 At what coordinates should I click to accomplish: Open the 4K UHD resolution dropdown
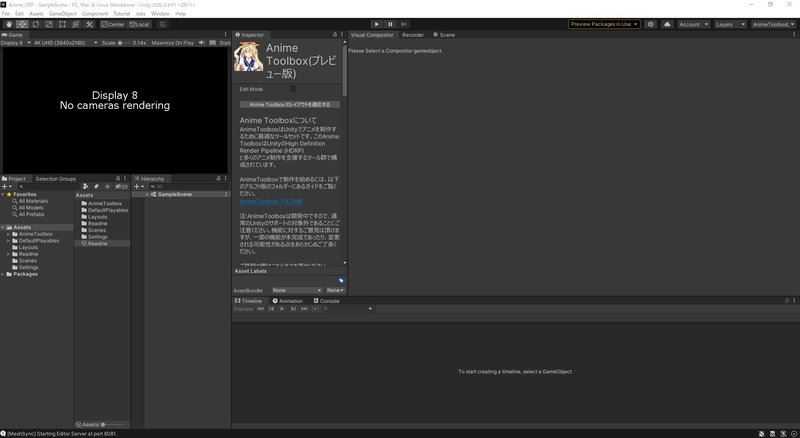coord(65,43)
